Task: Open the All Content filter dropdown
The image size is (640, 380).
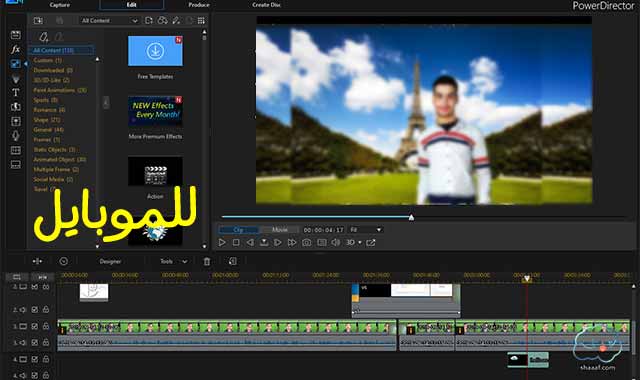Action: pyautogui.click(x=109, y=20)
